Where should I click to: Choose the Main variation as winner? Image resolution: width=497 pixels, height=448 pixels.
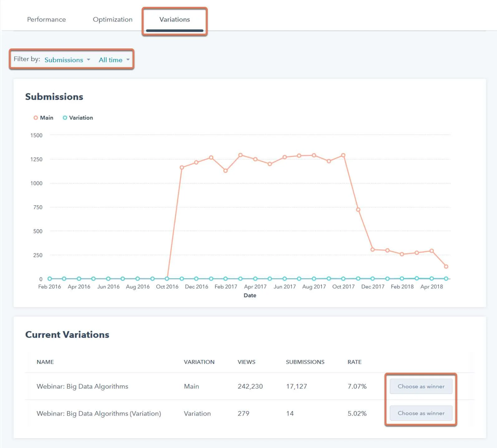click(421, 386)
